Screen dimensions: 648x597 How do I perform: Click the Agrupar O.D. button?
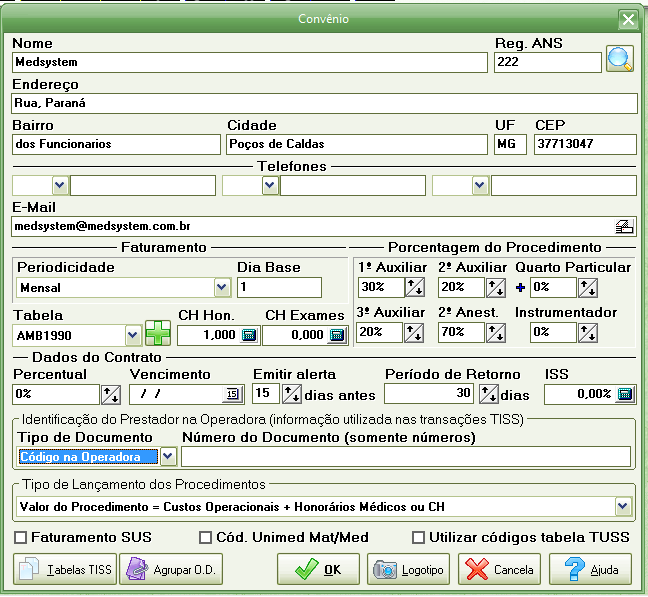point(171,570)
